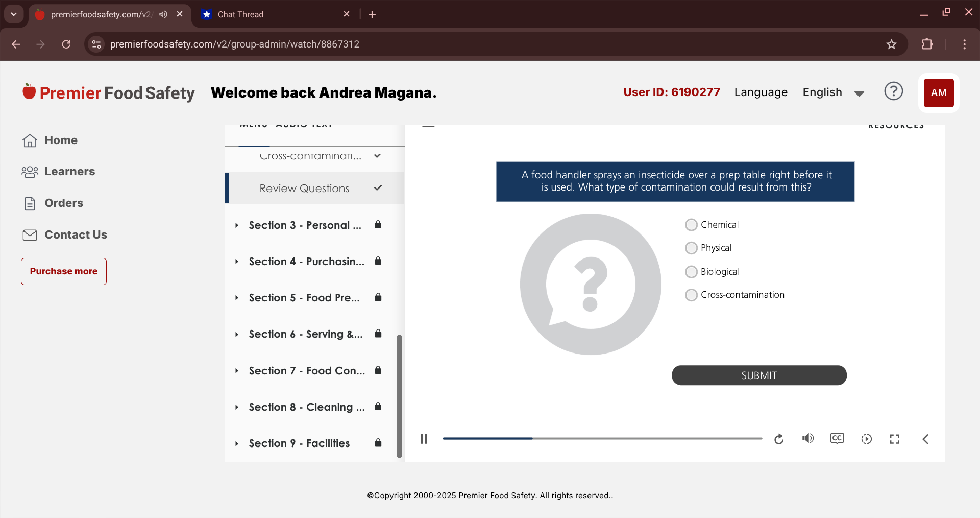Viewport: 980px width, 518px height.
Task: Open the tab search dropdown
Action: (x=14, y=14)
